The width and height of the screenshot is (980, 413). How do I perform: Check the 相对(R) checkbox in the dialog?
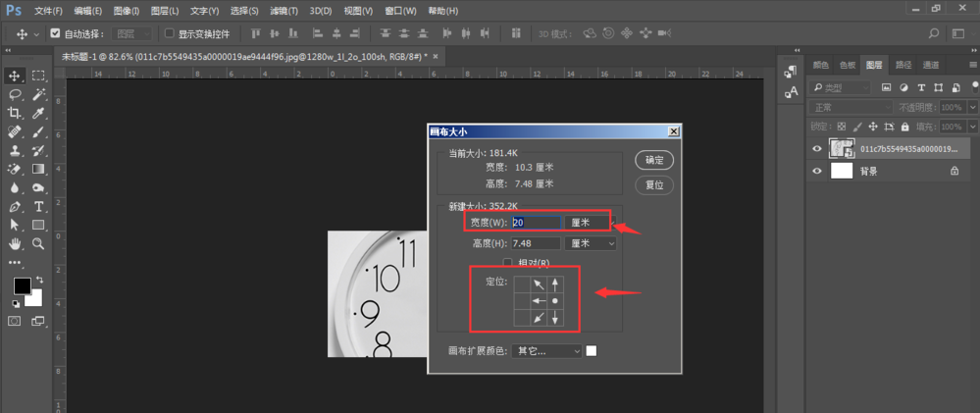tap(508, 262)
